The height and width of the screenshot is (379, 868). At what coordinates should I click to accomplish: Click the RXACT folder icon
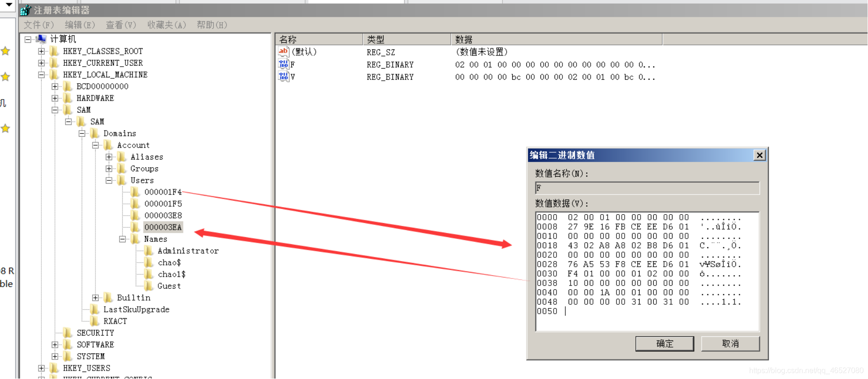(94, 321)
